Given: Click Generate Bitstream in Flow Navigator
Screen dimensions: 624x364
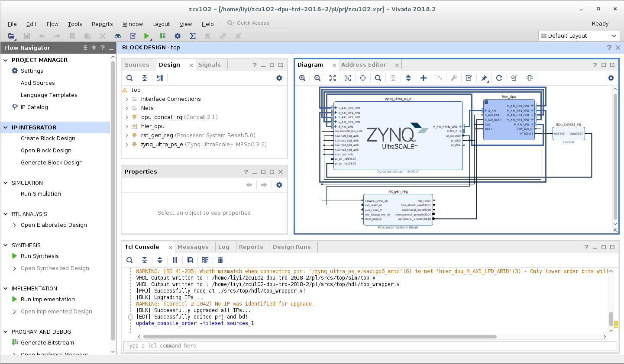Looking at the screenshot, I should pos(47,343).
